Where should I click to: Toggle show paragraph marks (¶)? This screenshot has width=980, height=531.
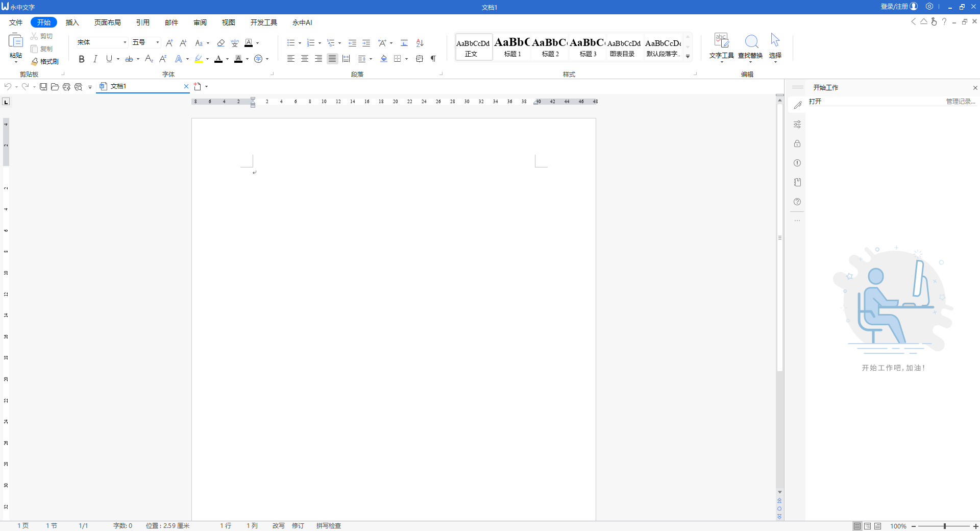[433, 59]
